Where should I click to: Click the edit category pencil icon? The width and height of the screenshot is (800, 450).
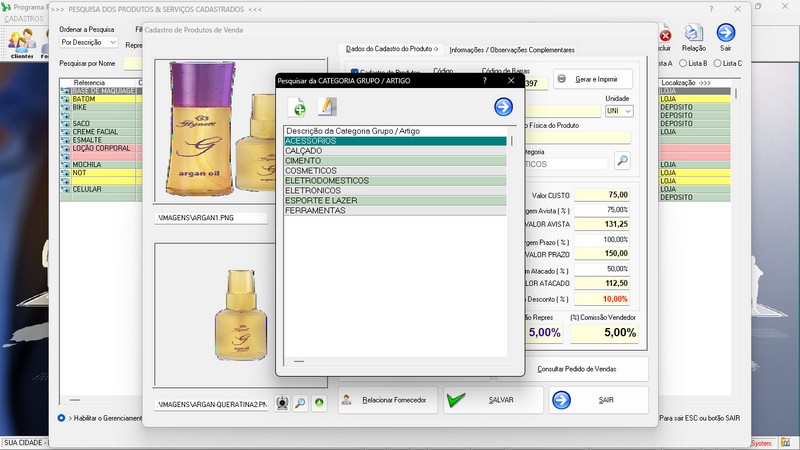[x=327, y=107]
